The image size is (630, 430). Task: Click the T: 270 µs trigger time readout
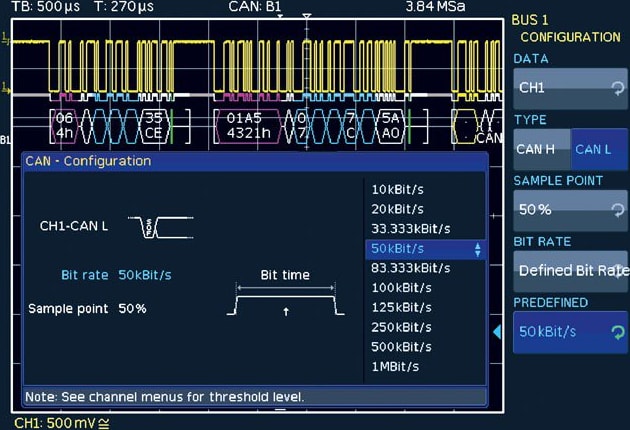click(x=124, y=6)
